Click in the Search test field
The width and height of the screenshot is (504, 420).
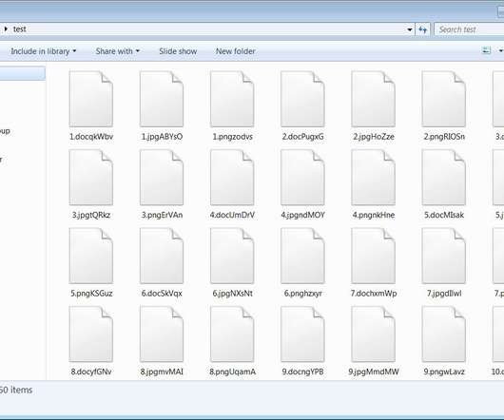(469, 29)
